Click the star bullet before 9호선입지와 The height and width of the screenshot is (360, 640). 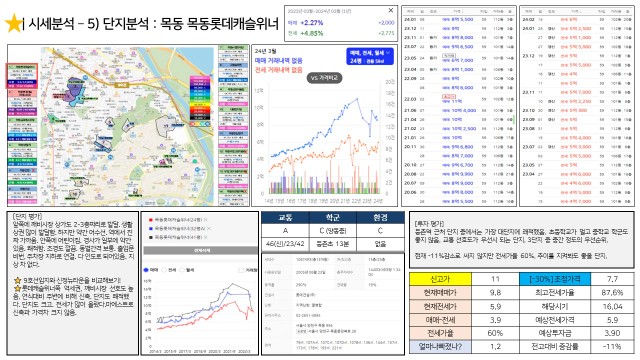pos(17,280)
